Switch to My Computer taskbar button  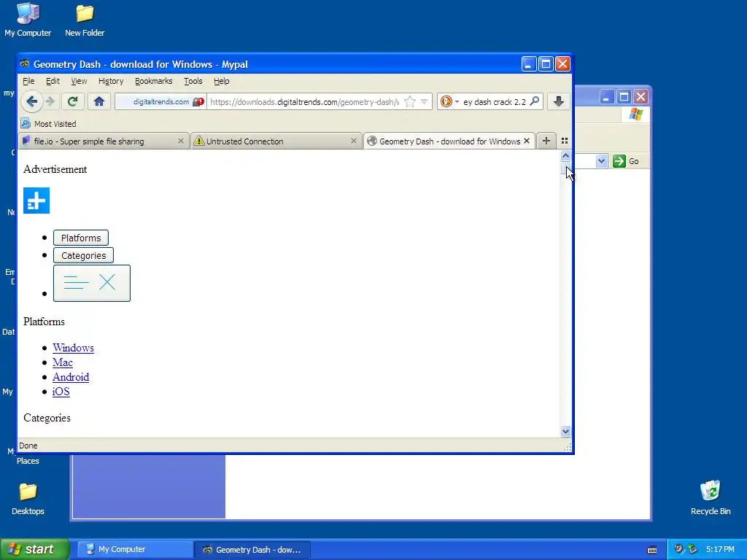(x=135, y=549)
